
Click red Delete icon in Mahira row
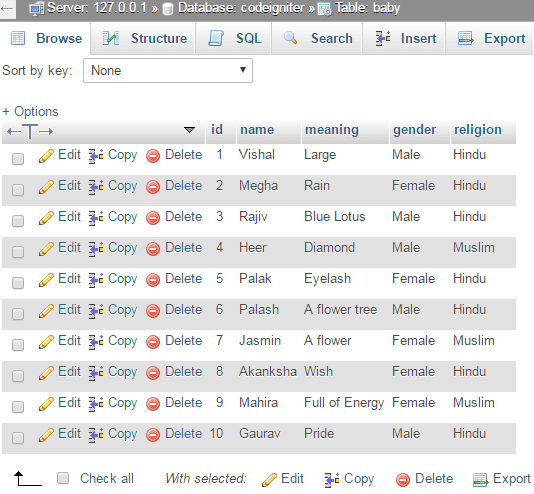[x=153, y=404]
